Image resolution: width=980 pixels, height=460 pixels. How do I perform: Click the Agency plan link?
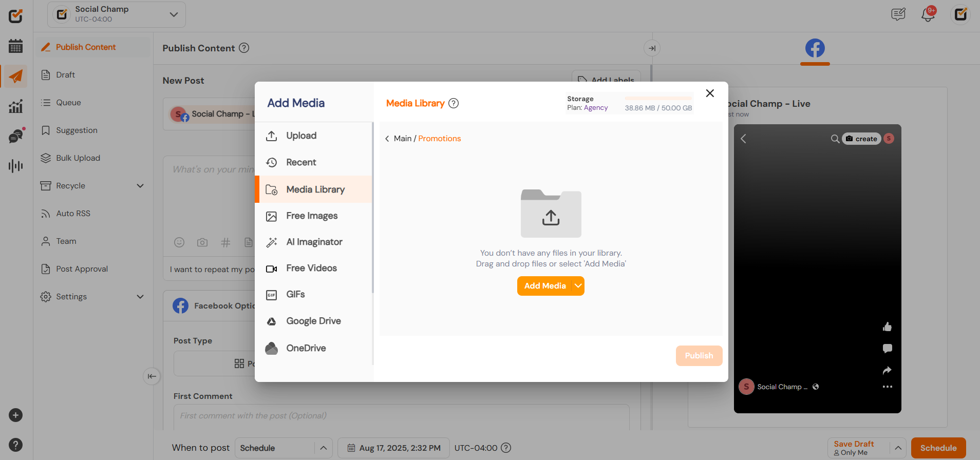[x=596, y=108]
